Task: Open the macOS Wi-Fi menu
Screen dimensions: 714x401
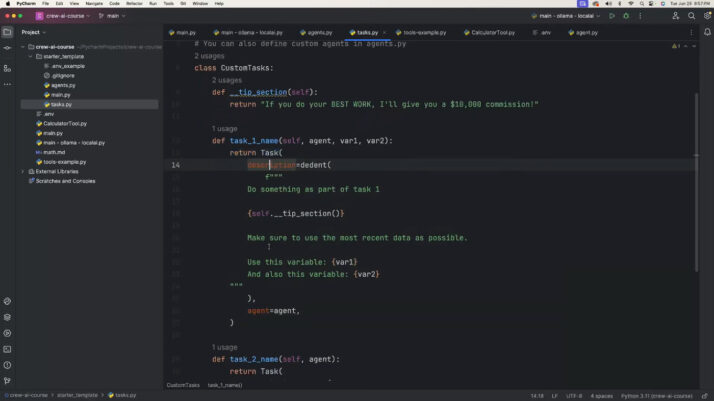Action: tap(631, 4)
